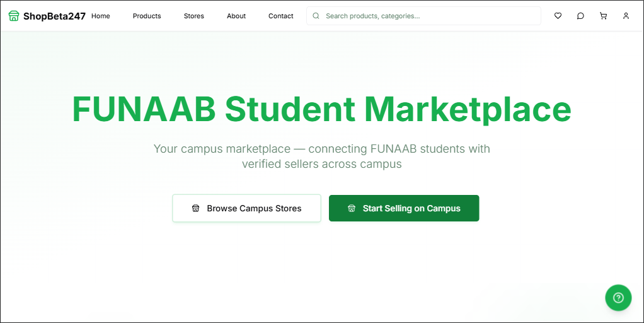Click the magnifier icon in search bar
Image resolution: width=644 pixels, height=323 pixels.
click(x=316, y=16)
